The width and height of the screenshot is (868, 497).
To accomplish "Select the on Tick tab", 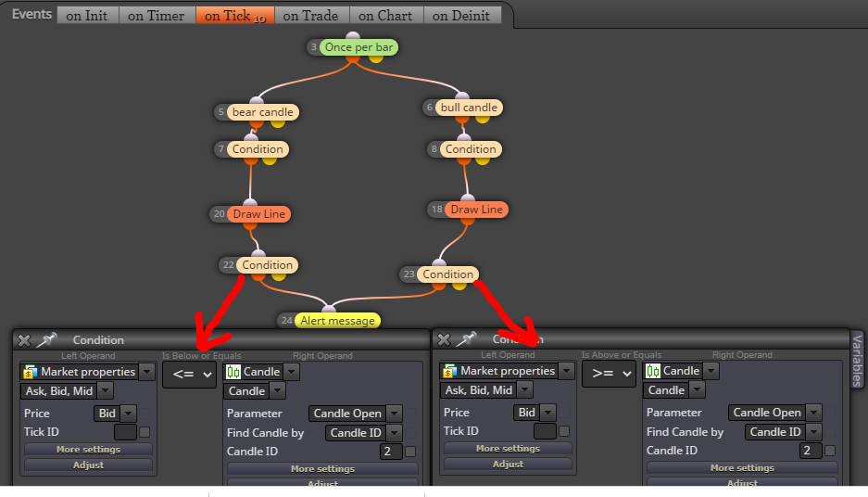I will [x=235, y=16].
